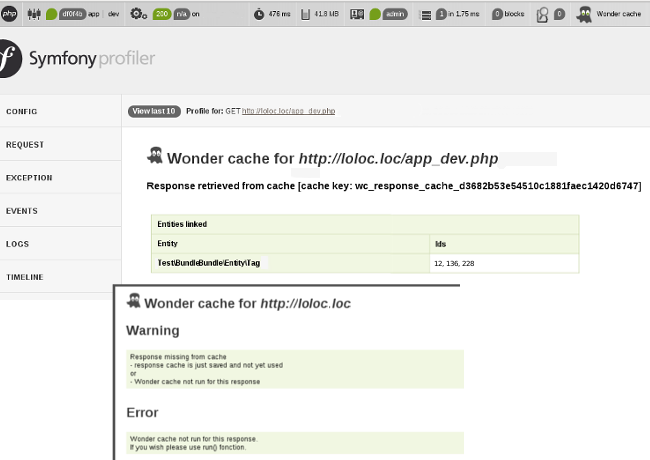
Task: Click the memory usage icon for 41.8 MB
Action: coord(306,15)
